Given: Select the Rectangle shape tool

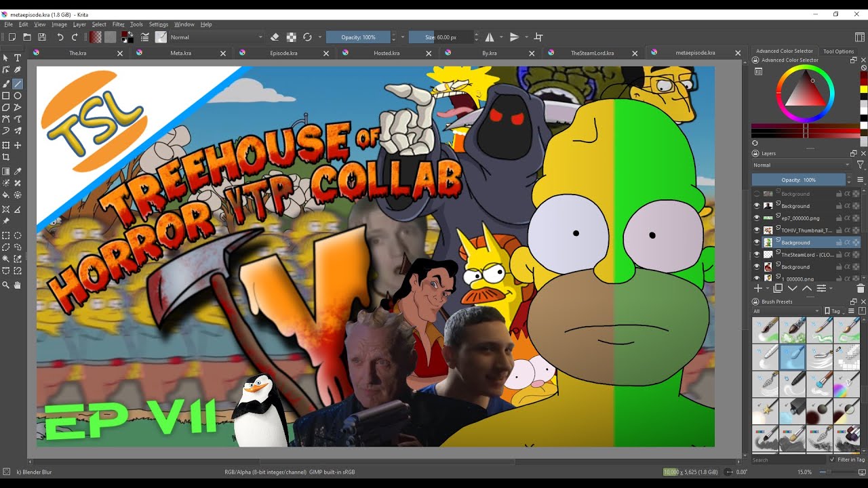Looking at the screenshot, I should [x=6, y=96].
